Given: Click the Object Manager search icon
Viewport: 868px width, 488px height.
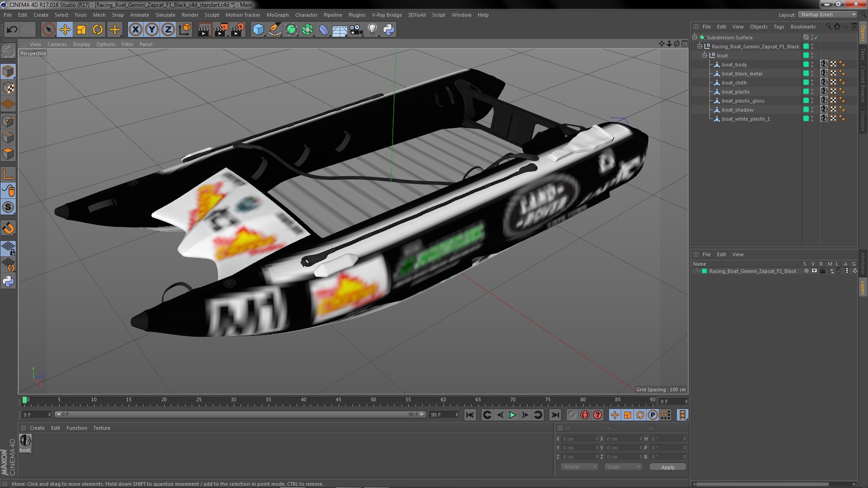Looking at the screenshot, I should tap(828, 27).
